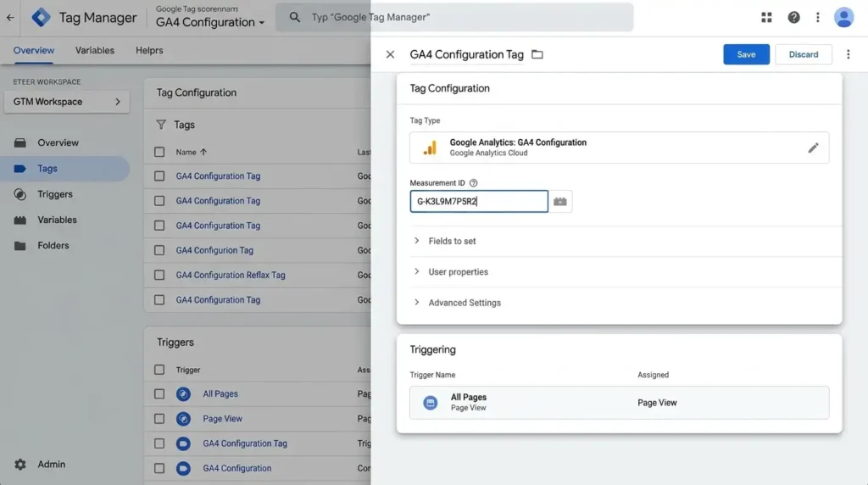The height and width of the screenshot is (485, 868).
Task: Click the Triggers sidebar icon
Action: [20, 194]
